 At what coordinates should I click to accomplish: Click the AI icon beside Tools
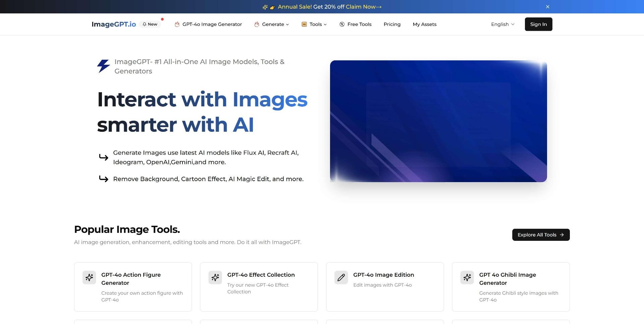coord(304,24)
